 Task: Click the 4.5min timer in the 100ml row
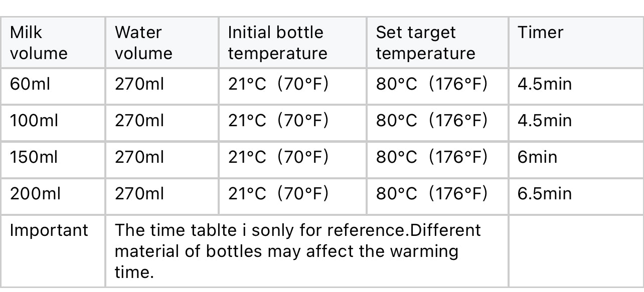tap(544, 121)
